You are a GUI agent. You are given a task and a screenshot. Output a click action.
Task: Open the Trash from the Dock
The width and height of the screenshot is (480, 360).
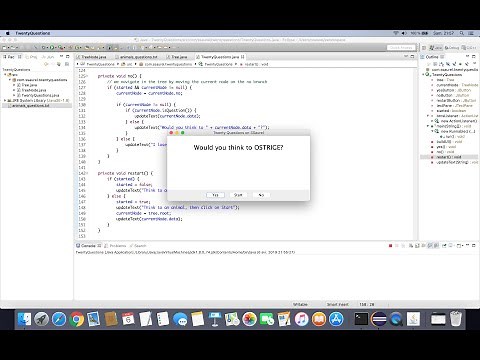(456, 319)
